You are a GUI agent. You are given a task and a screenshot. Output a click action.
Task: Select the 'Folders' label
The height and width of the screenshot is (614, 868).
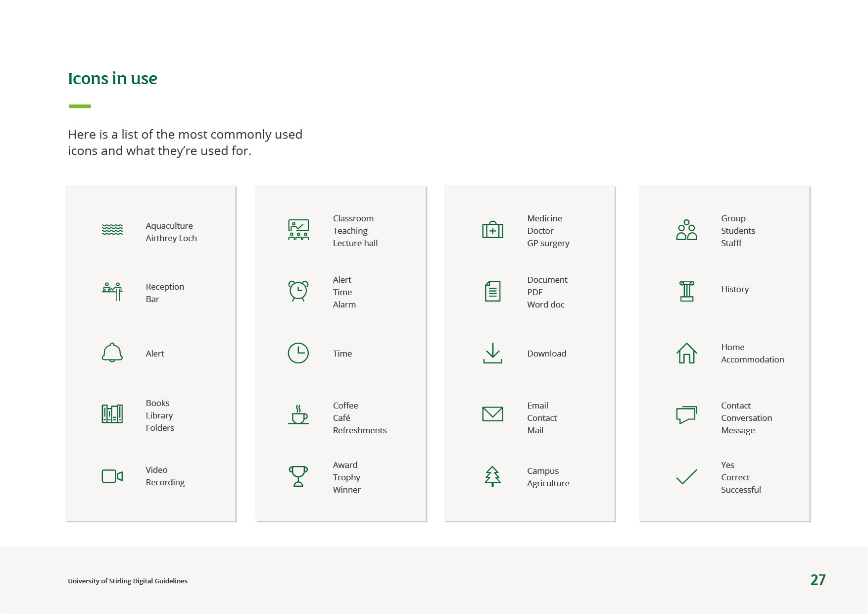[160, 428]
